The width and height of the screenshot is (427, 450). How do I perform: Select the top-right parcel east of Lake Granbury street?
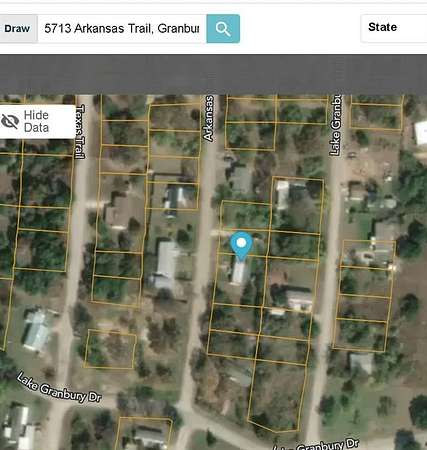377,117
